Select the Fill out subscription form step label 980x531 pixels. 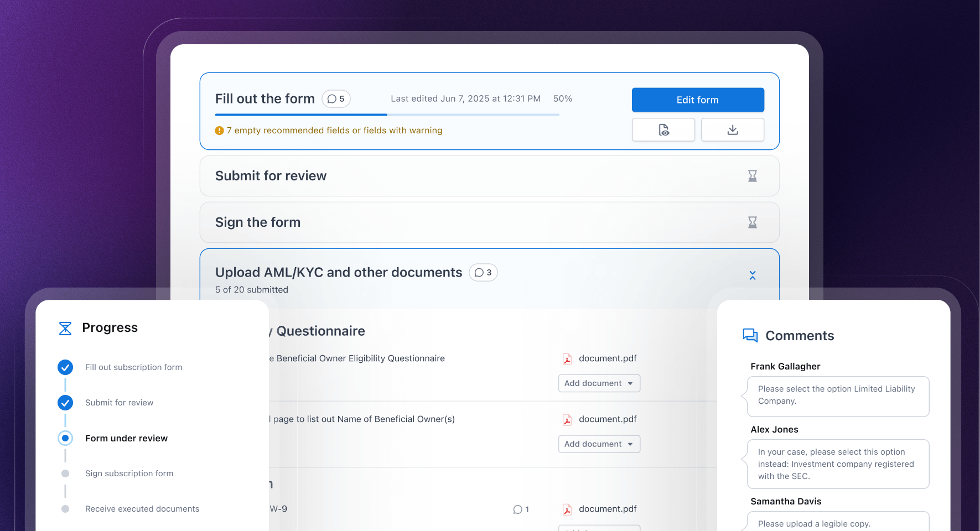133,367
